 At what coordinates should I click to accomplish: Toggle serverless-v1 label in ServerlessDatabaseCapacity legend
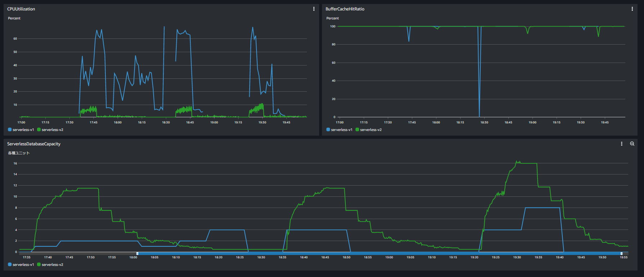[x=23, y=265]
